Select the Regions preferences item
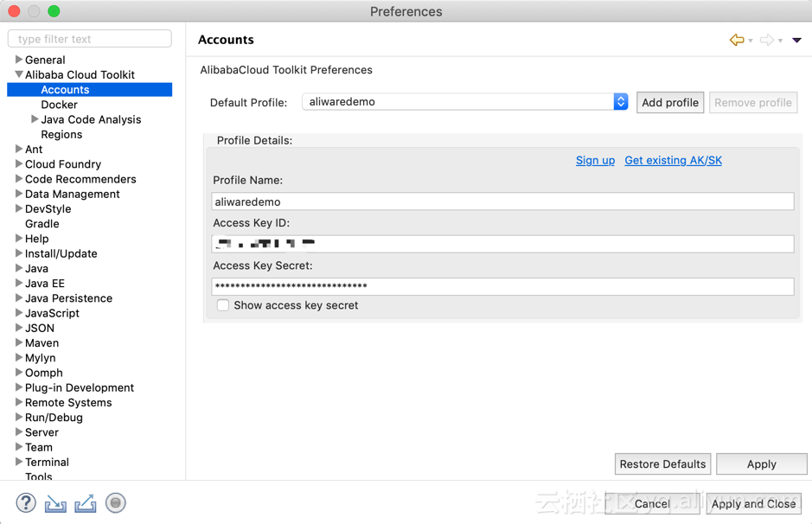Image resolution: width=812 pixels, height=524 pixels. [x=61, y=134]
